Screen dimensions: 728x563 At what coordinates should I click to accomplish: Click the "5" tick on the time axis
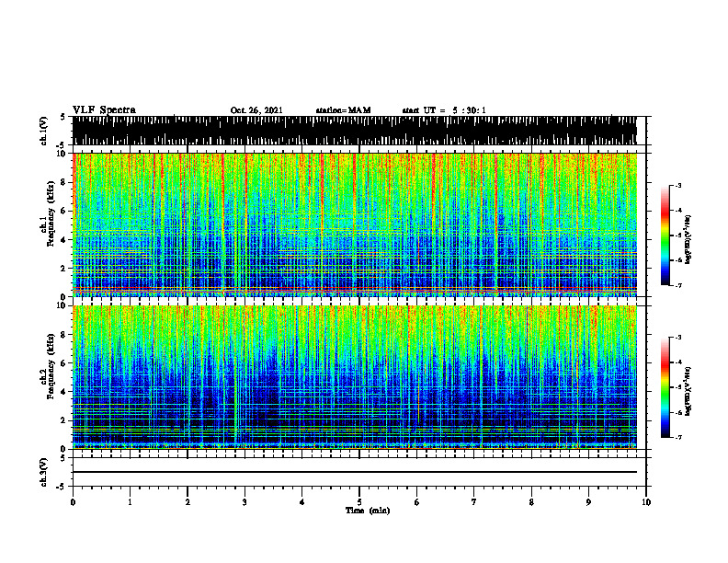pos(359,502)
